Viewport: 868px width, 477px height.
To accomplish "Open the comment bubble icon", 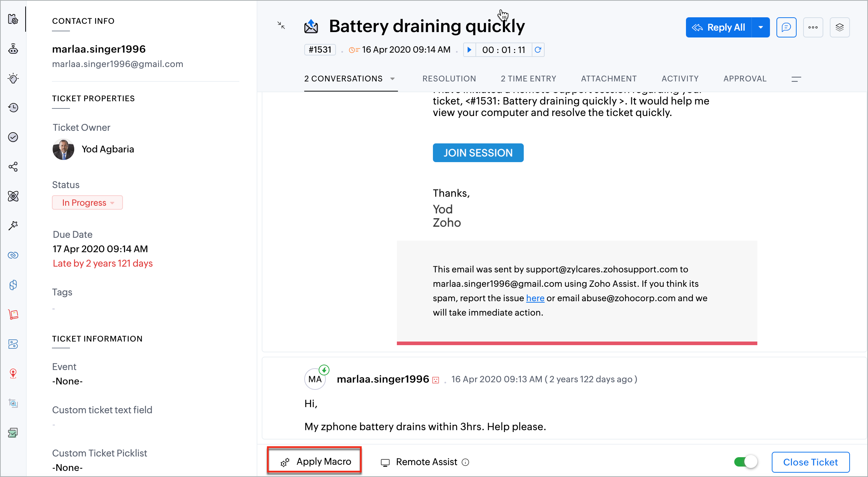I will click(x=786, y=27).
